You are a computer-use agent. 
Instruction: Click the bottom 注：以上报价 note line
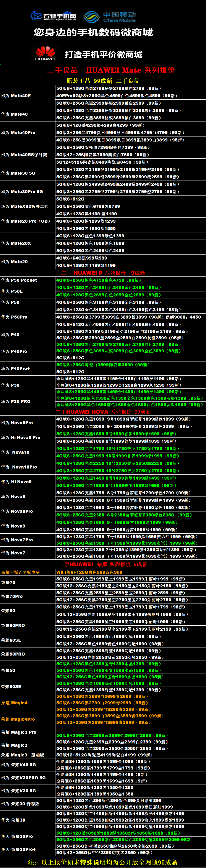pyautogui.click(x=103, y=862)
